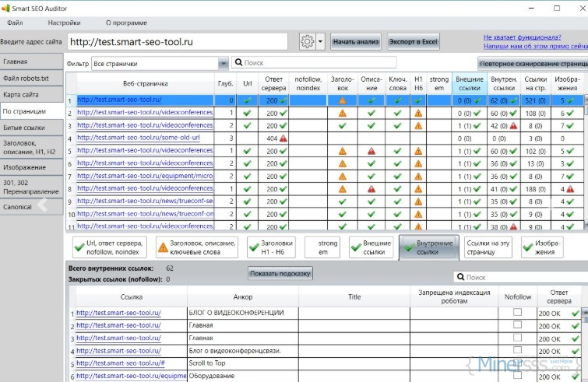Click the settings gear icon
The height and width of the screenshot is (382, 588).
[308, 41]
